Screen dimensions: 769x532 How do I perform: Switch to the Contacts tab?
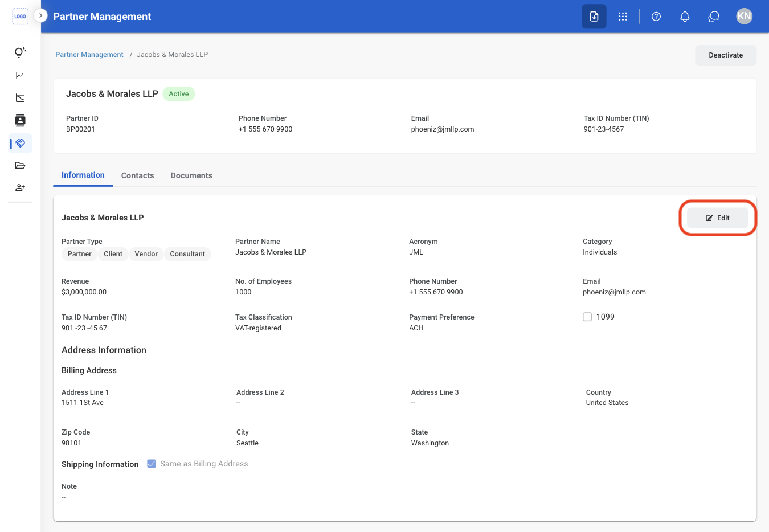pos(137,175)
